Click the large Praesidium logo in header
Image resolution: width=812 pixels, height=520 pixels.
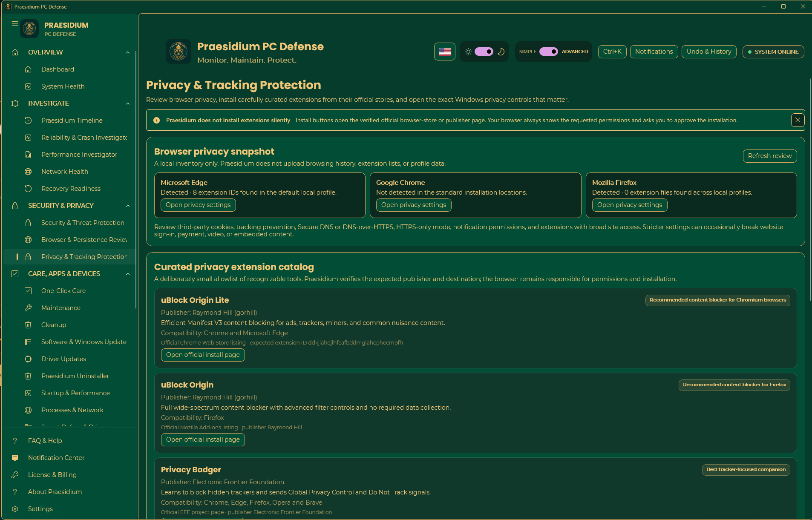tap(179, 52)
